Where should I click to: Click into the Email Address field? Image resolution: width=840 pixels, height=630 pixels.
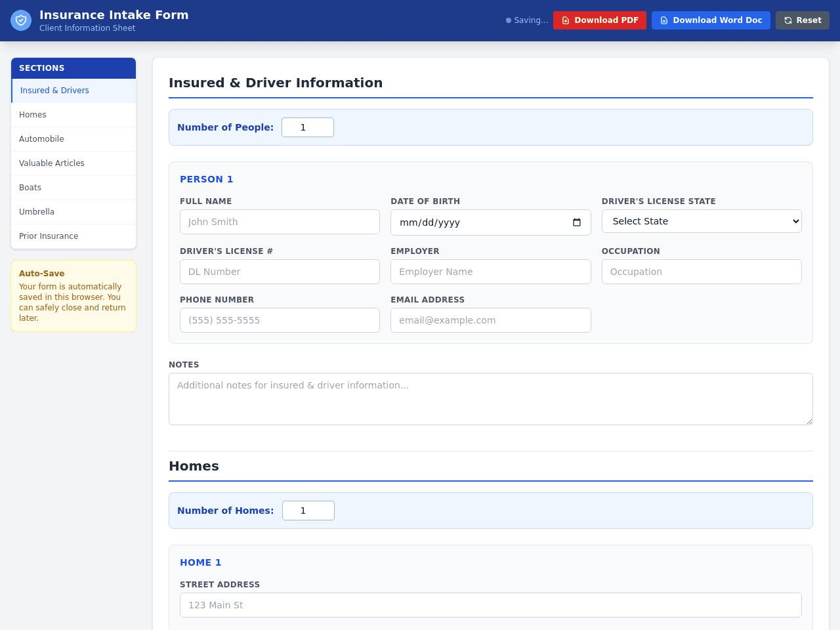click(491, 320)
